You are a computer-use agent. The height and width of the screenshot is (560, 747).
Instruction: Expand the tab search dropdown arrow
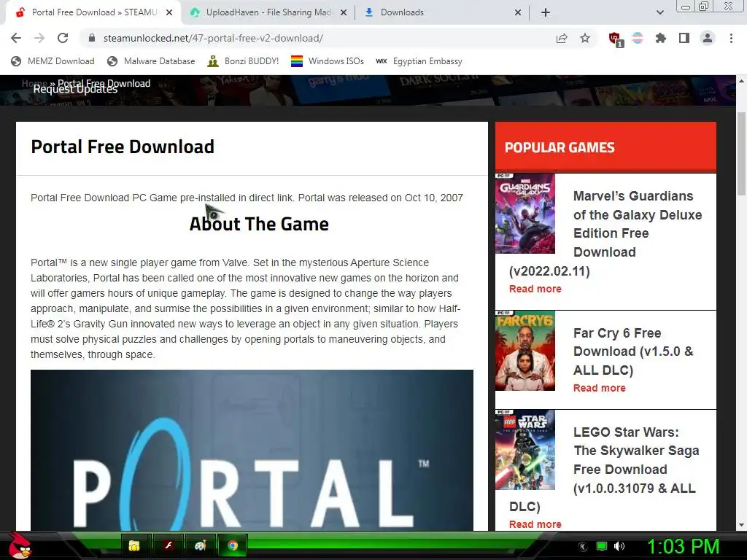[x=659, y=12]
